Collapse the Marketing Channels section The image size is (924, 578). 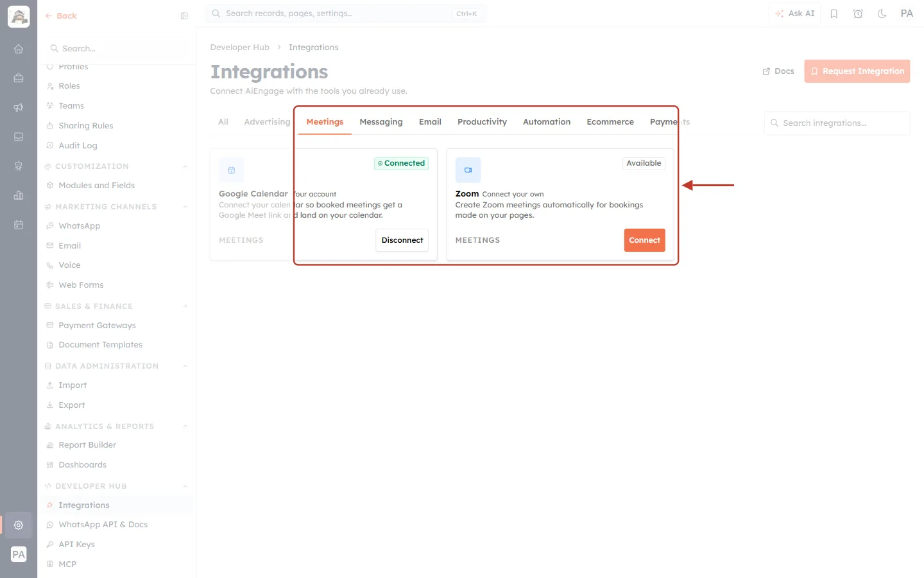click(x=185, y=207)
